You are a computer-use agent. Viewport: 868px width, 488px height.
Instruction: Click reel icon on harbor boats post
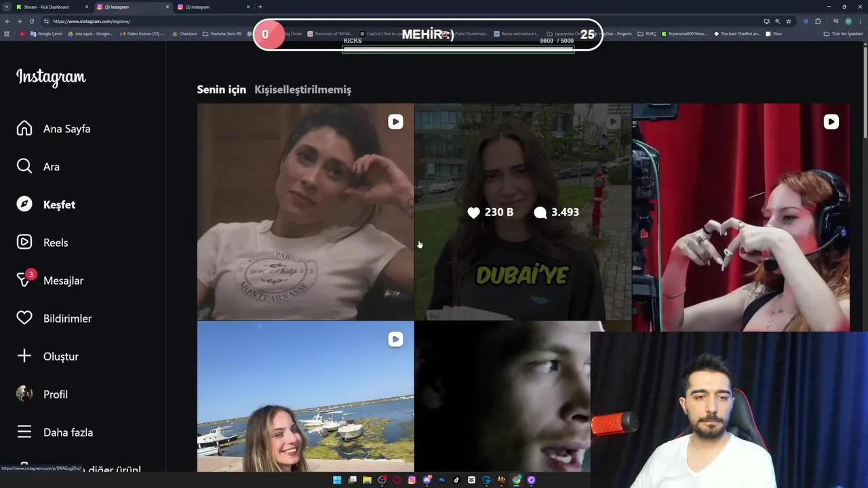click(395, 340)
